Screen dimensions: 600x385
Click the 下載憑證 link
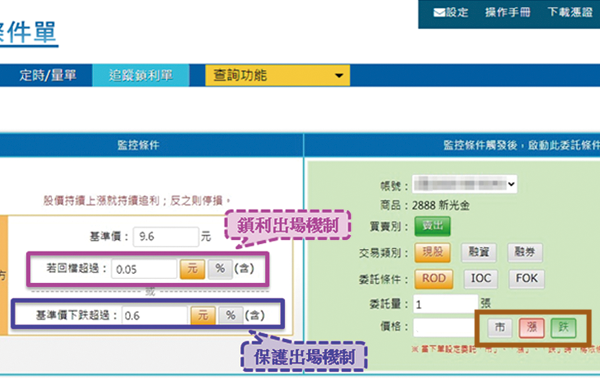click(x=570, y=13)
